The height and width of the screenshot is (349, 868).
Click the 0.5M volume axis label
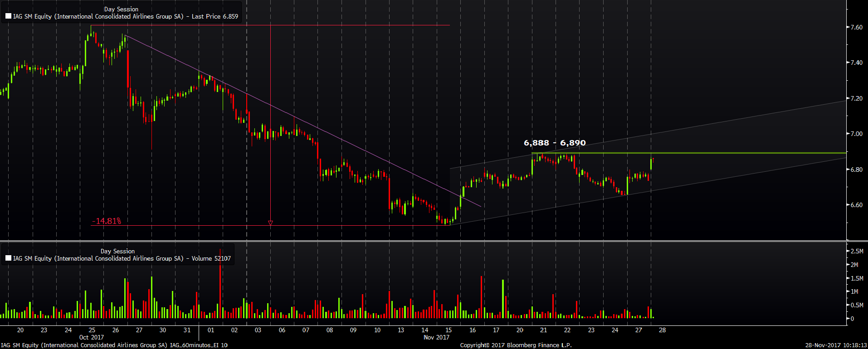point(857,305)
